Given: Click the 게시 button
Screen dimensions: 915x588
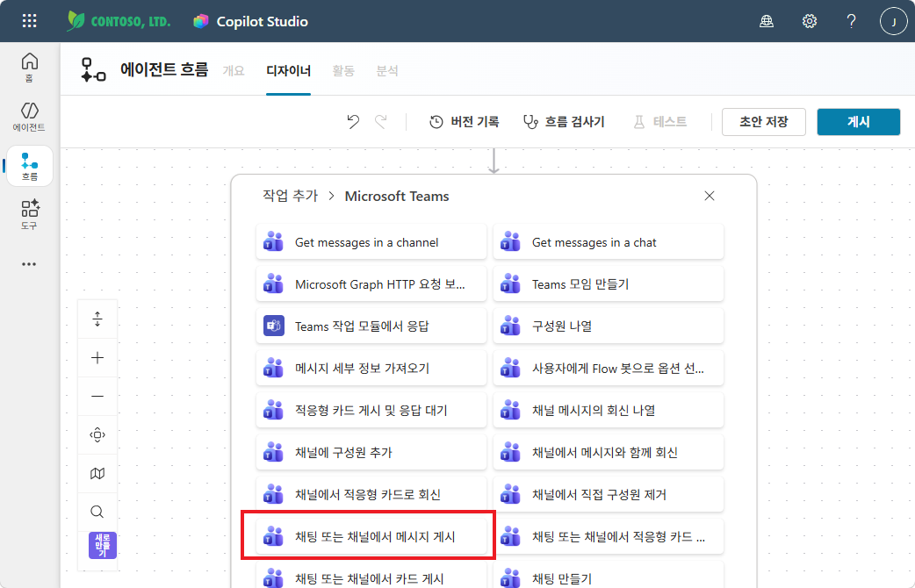Looking at the screenshot, I should (x=859, y=122).
